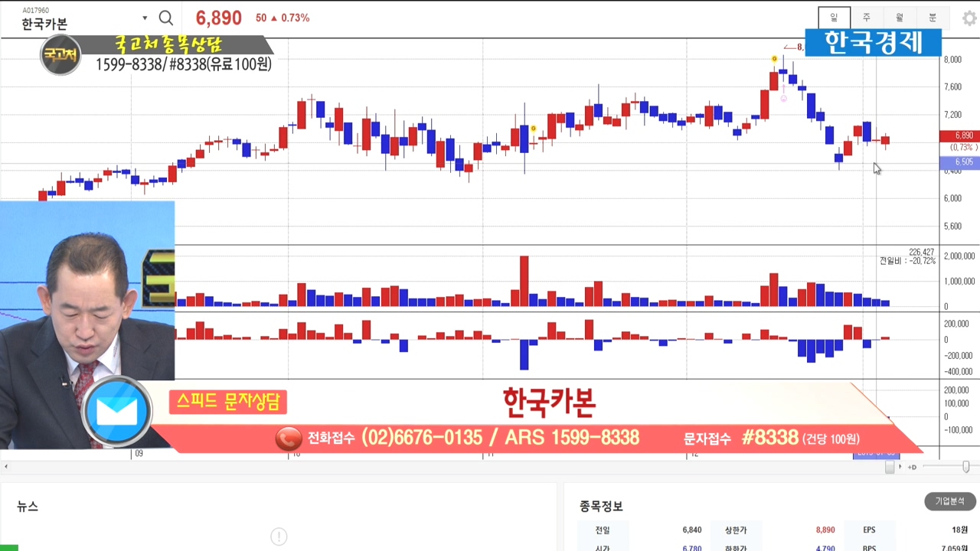Click the 스피드 문자상담 label
Image resolution: width=980 pixels, height=551 pixels.
pos(228,402)
